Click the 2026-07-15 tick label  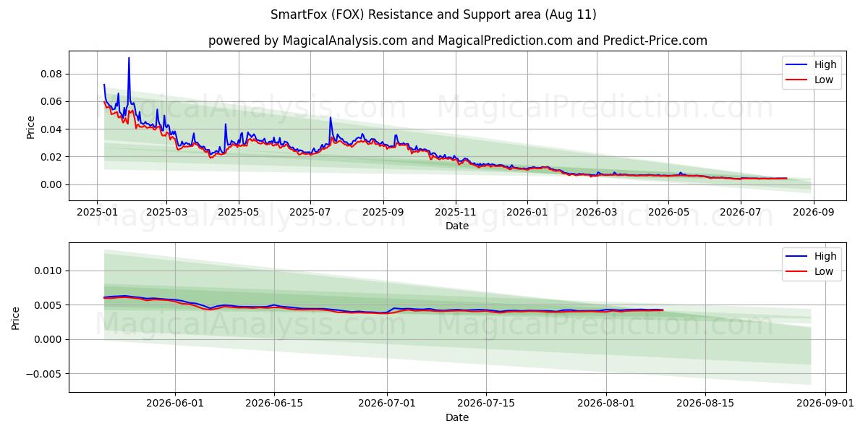tap(486, 404)
